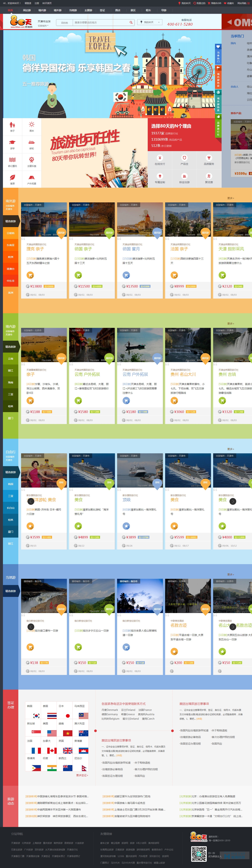Click the right carousel arrow in 自由行 section
Viewport: 252px width, 868px height.
tap(233, 501)
